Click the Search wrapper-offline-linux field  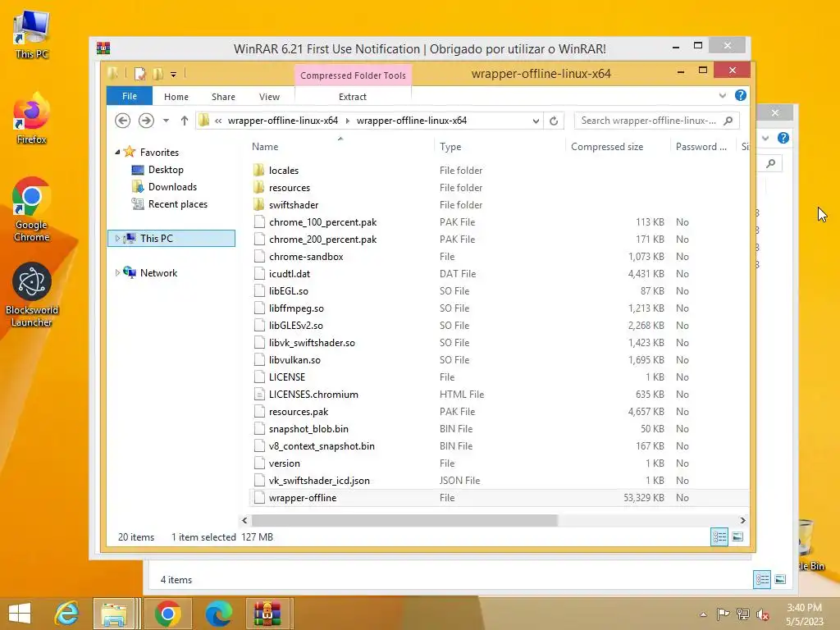[648, 121]
